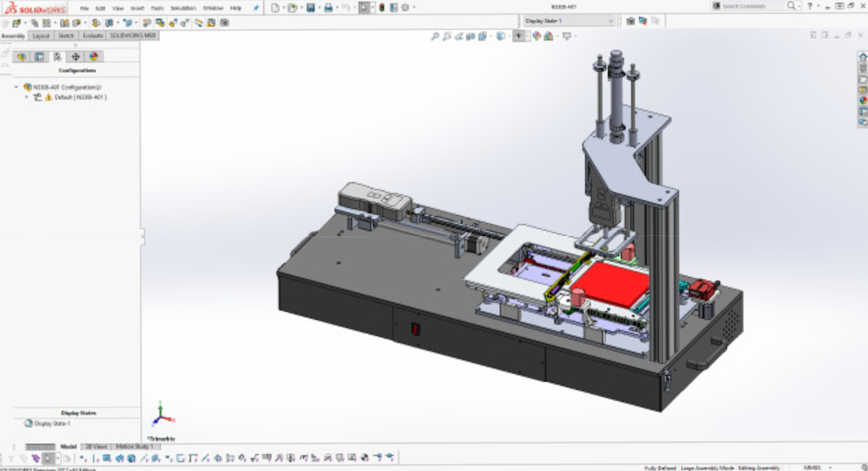
Task: Open the ConfigurationManager tab
Action: pyautogui.click(x=57, y=57)
